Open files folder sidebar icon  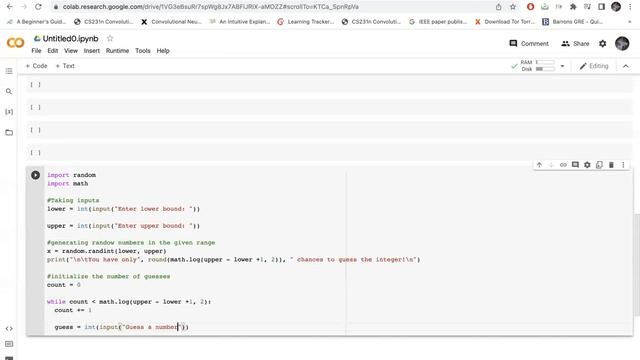(9, 132)
